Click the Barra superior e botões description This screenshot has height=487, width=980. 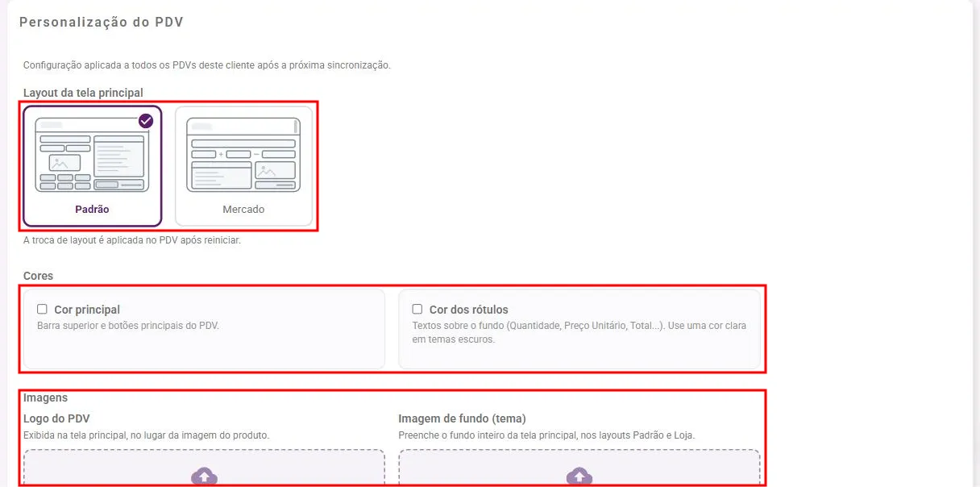pos(128,327)
